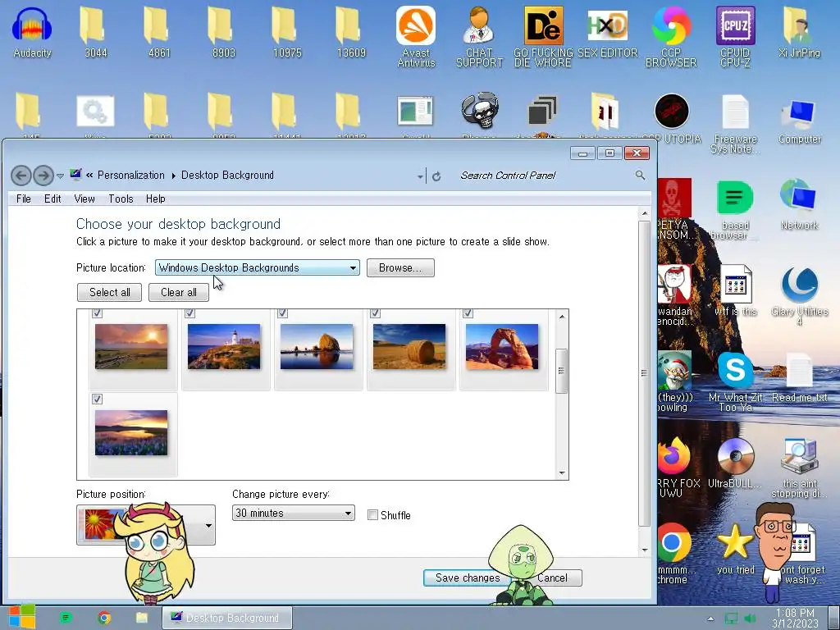The height and width of the screenshot is (630, 840).
Task: Open the Picture location dropdown
Action: pyautogui.click(x=257, y=267)
